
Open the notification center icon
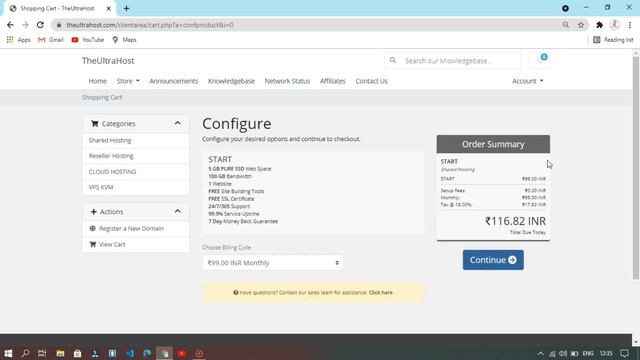point(624,353)
